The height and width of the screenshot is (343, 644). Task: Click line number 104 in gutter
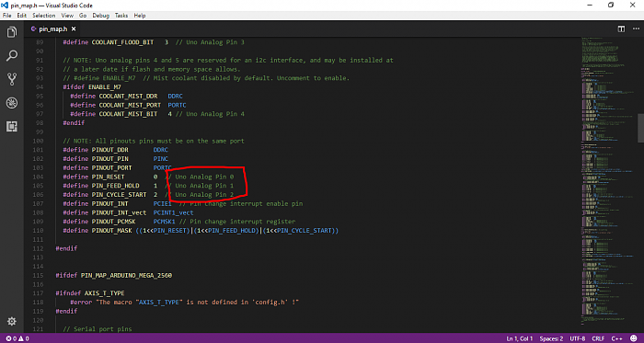pyautogui.click(x=38, y=177)
